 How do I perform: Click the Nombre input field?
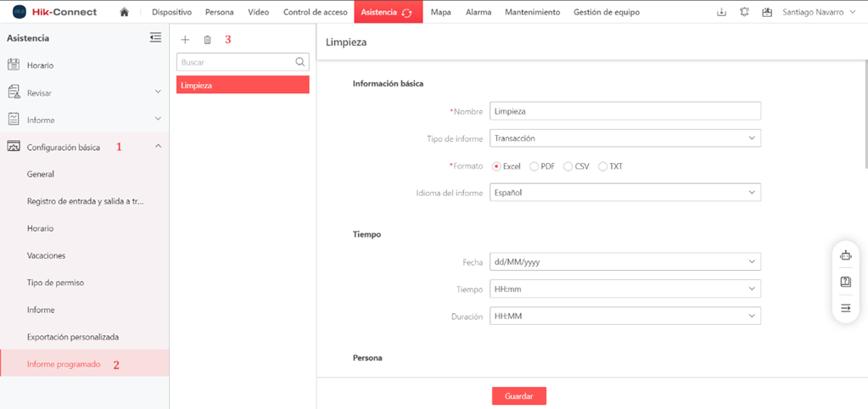[x=625, y=111]
